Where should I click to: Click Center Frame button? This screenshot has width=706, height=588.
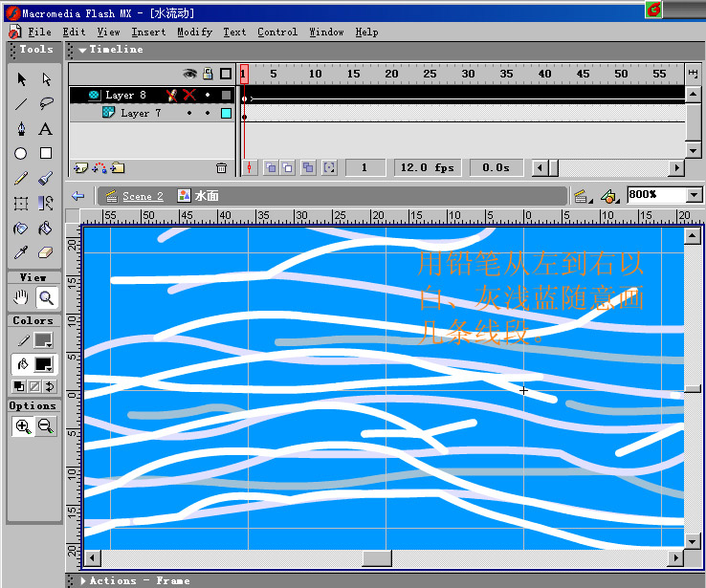pyautogui.click(x=249, y=168)
